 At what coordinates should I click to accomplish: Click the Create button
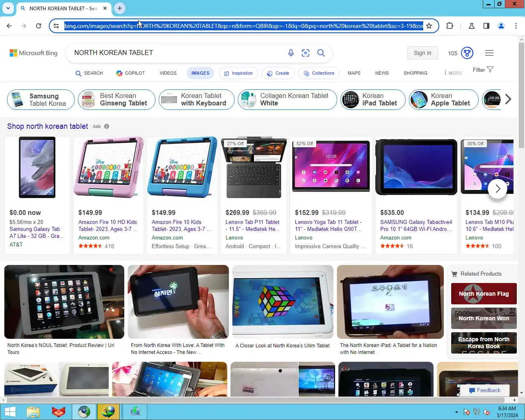[x=278, y=73]
